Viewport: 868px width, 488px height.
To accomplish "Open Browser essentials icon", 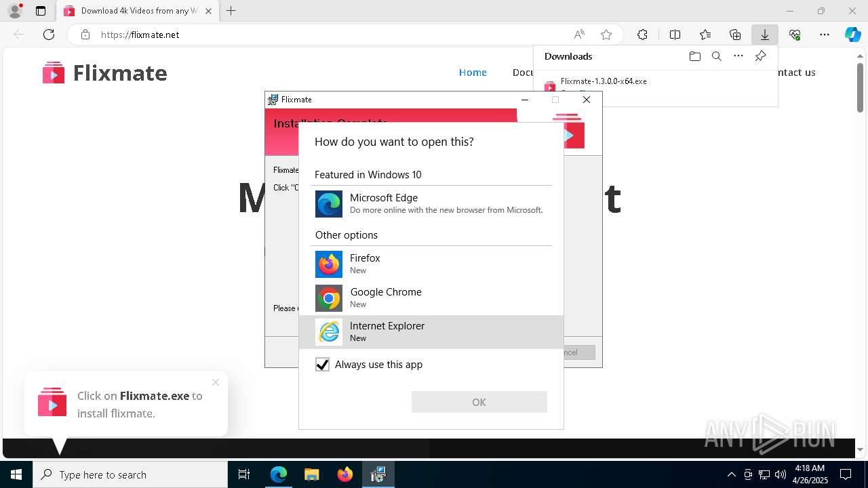I will [x=795, y=35].
